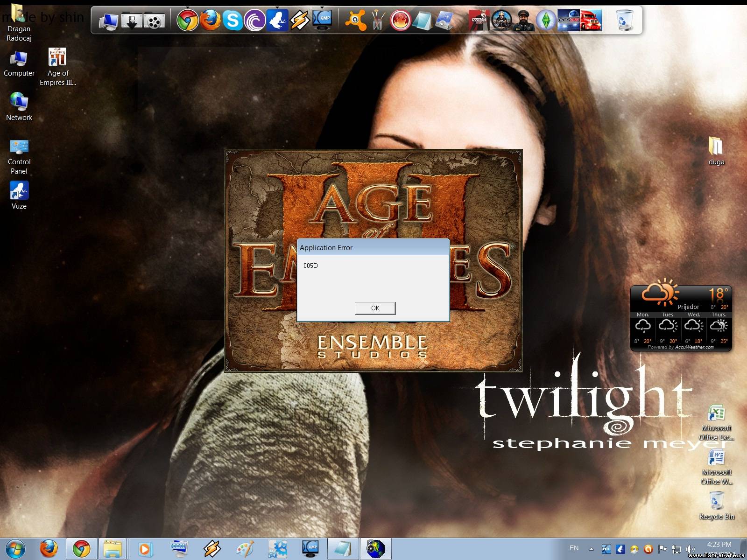Open the Microsoft Office Word shortcut
747x560 pixels.
point(716,467)
